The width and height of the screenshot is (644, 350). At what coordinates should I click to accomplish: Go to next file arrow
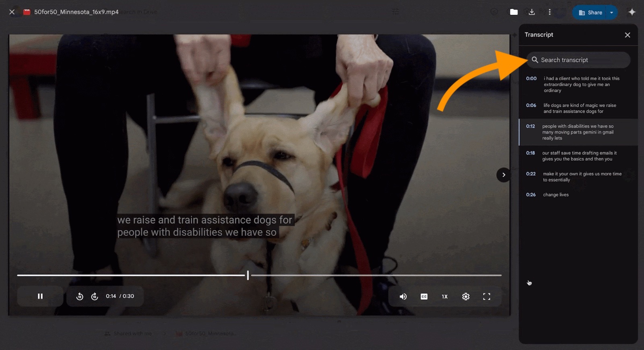coord(504,175)
